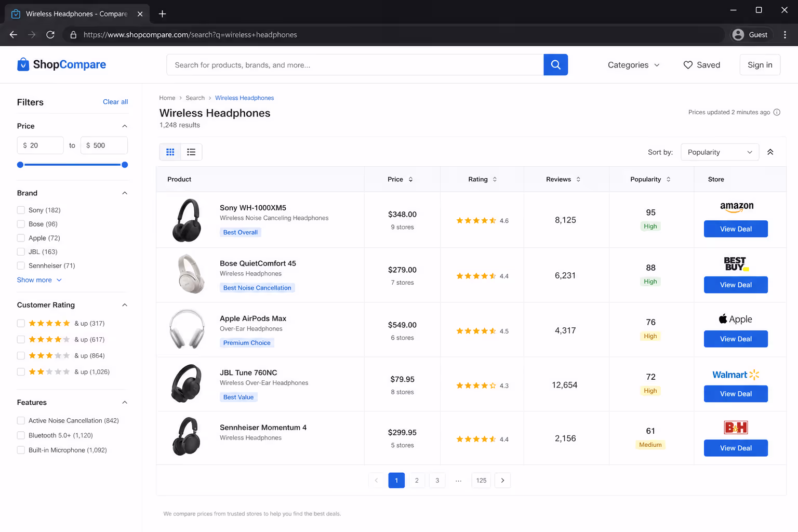Click the Apple AirPods Max thumbnail
The width and height of the screenshot is (798, 532).
click(x=187, y=329)
